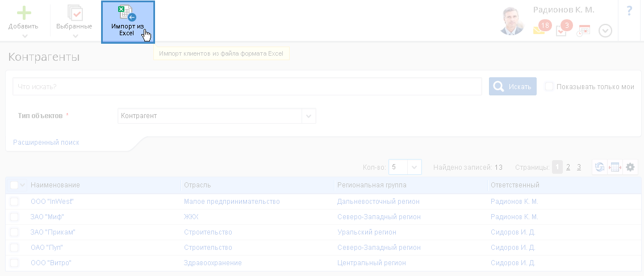Focus the Что искать? search field

247,87
